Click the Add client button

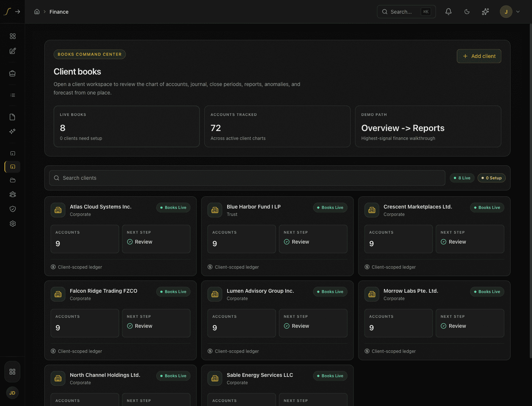(479, 56)
